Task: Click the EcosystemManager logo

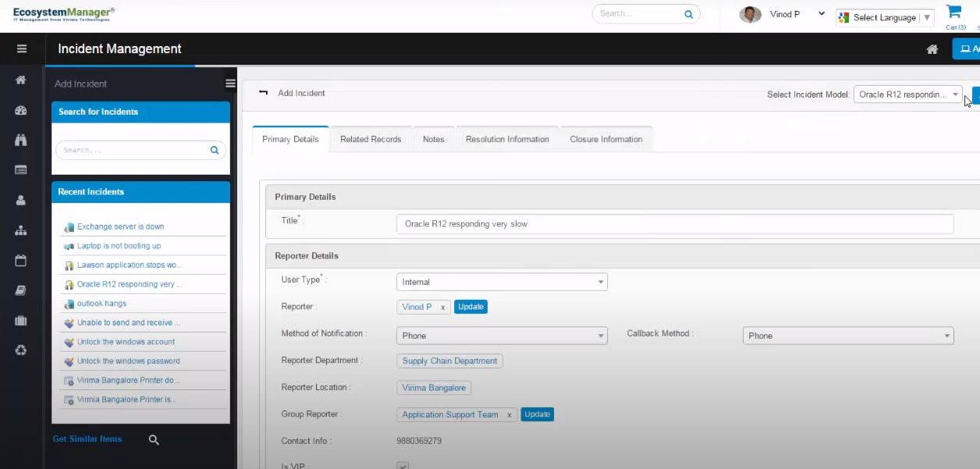Action: click(64, 14)
